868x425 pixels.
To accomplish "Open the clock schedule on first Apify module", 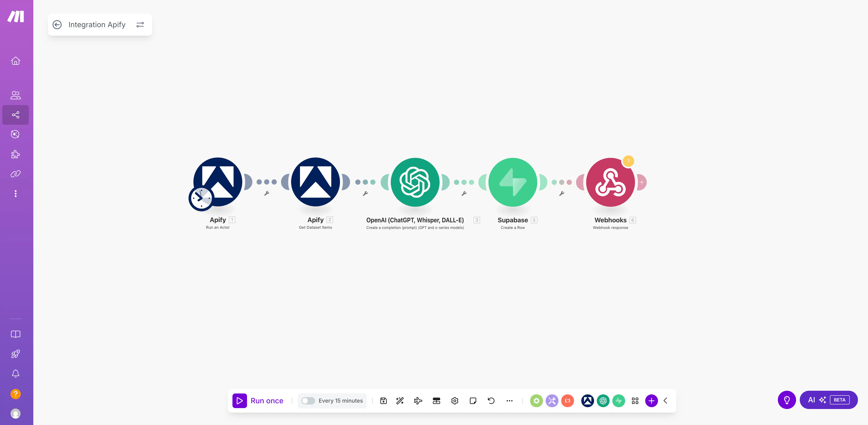I will click(201, 198).
